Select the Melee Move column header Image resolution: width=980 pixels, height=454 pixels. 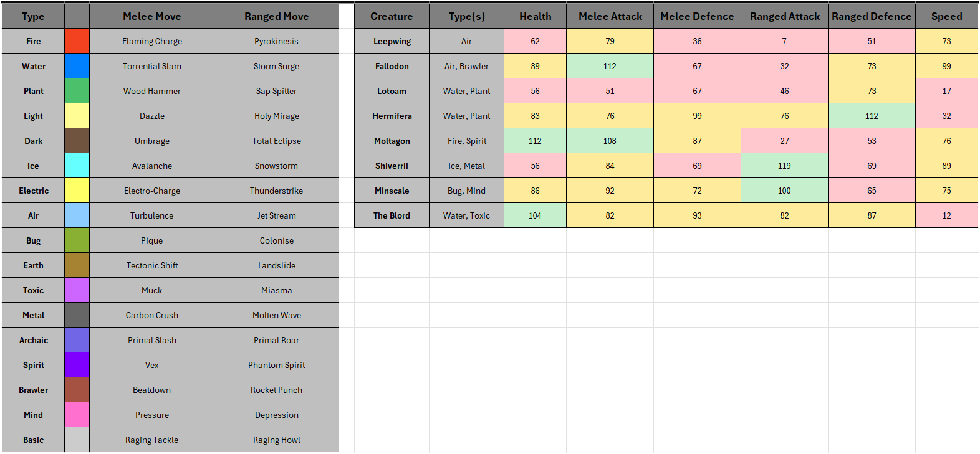(x=151, y=16)
